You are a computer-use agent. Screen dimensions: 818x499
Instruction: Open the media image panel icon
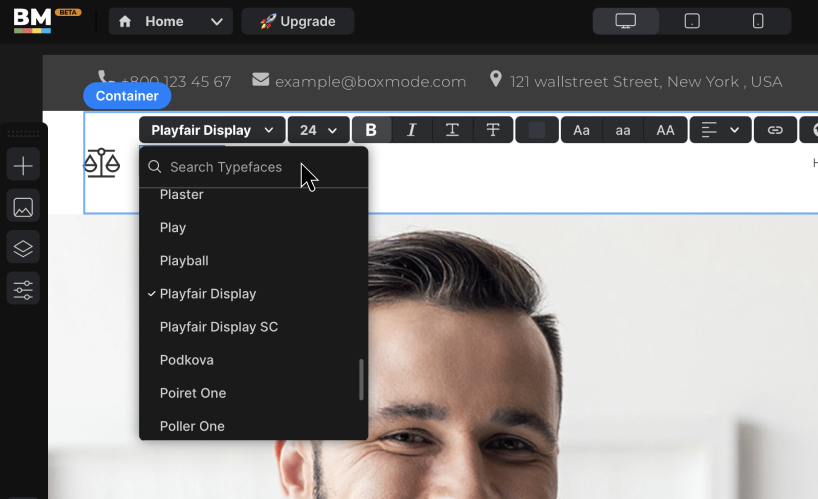[x=23, y=207]
